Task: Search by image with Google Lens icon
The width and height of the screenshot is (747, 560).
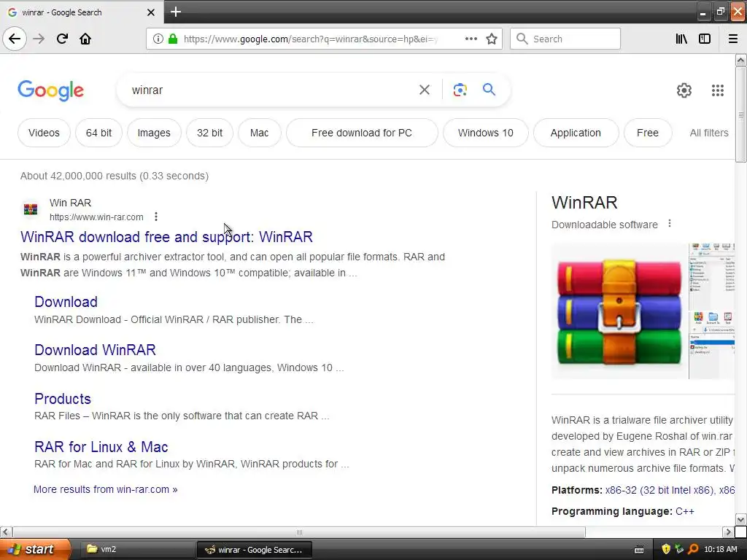Action: pyautogui.click(x=460, y=90)
